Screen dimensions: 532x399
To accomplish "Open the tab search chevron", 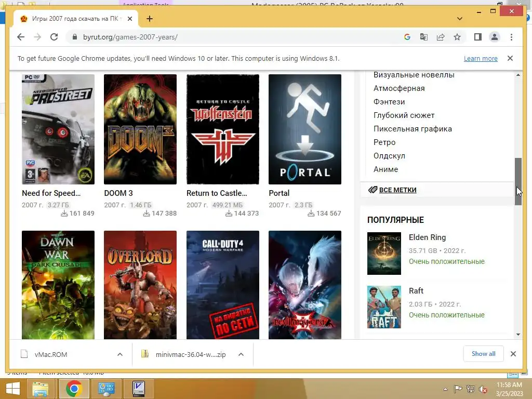I will (459, 19).
